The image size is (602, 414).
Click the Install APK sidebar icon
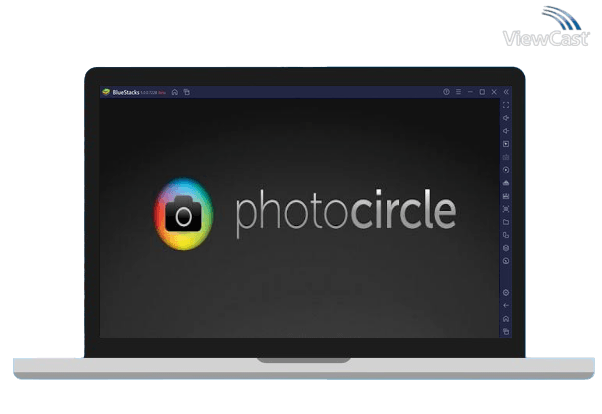[x=506, y=196]
